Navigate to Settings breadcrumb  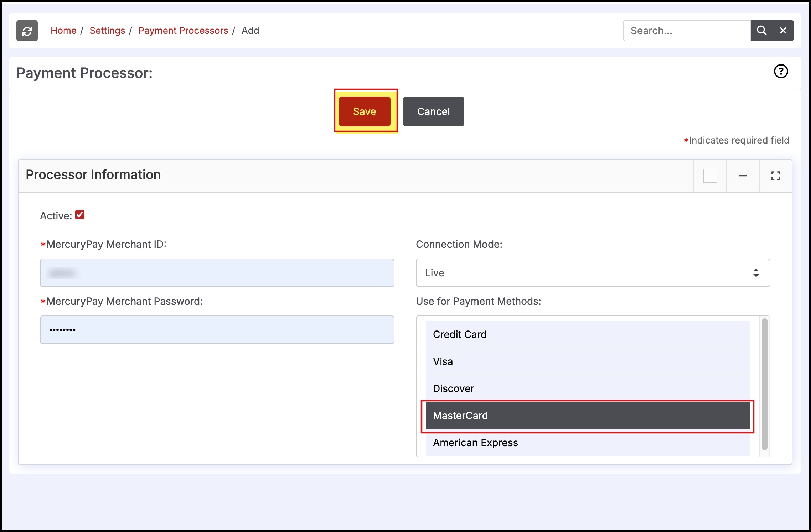tap(107, 31)
